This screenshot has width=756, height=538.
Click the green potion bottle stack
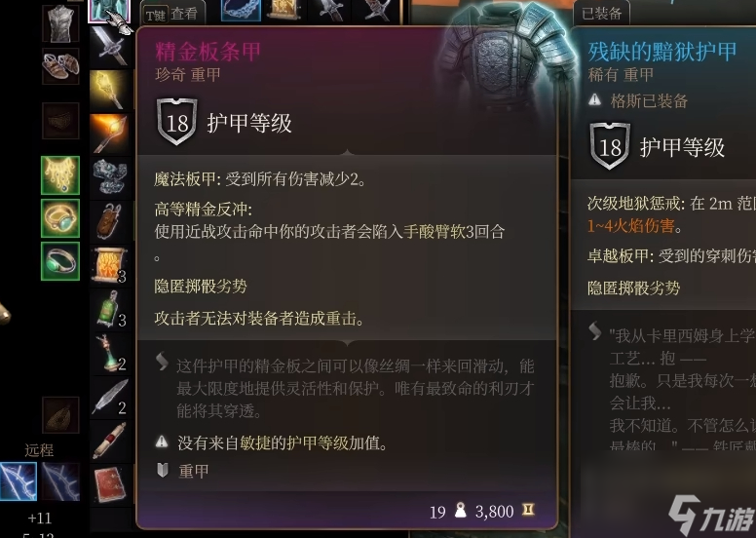tap(110, 308)
